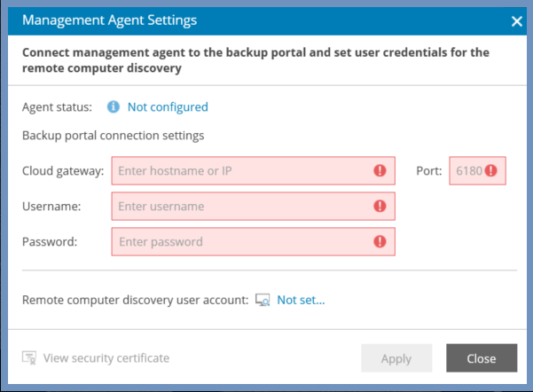The image size is (533, 392).
Task: Click the error icon in Cloud gateway field
Action: (380, 170)
